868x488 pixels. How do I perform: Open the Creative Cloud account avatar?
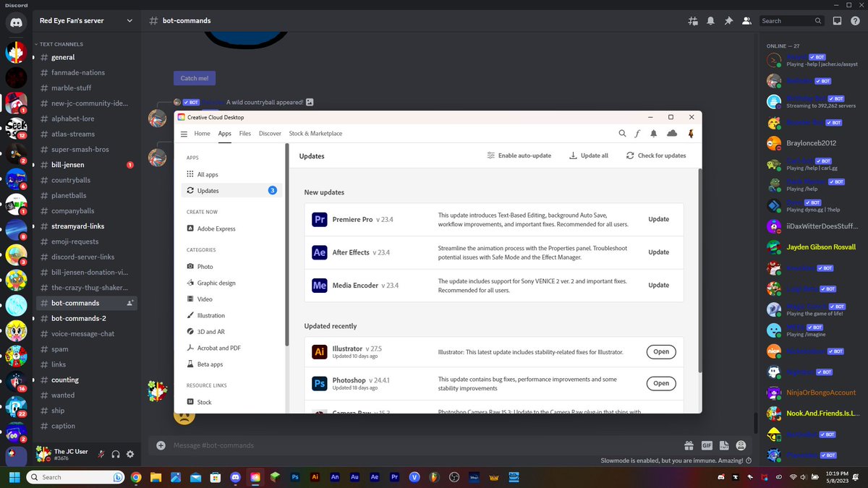click(691, 134)
